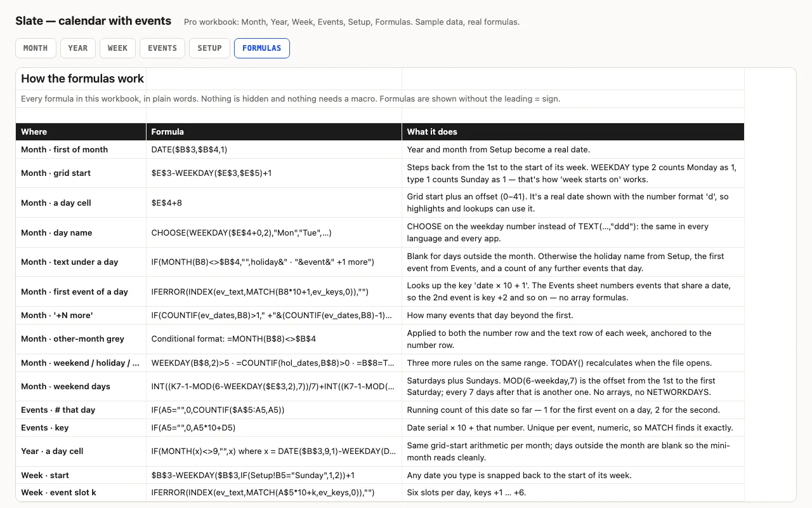This screenshot has height=508, width=812.
Task: Go to the EVENTS tab
Action: point(162,48)
